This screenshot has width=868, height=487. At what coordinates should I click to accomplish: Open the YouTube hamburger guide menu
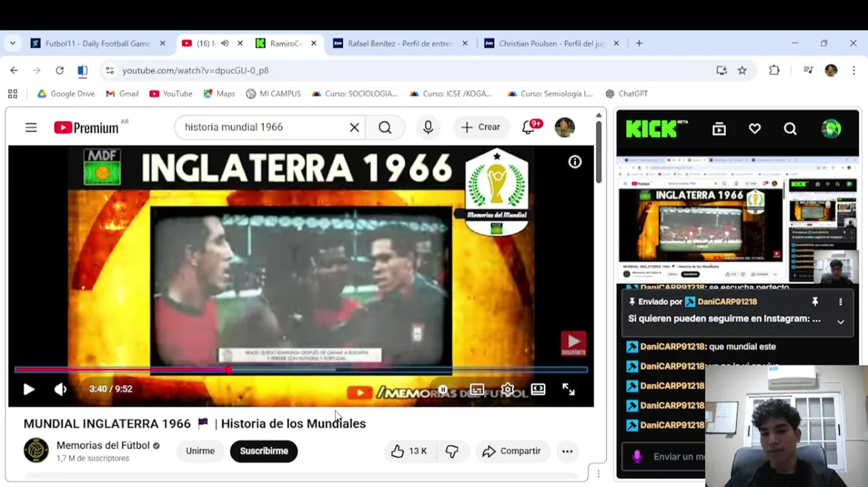[x=31, y=127]
